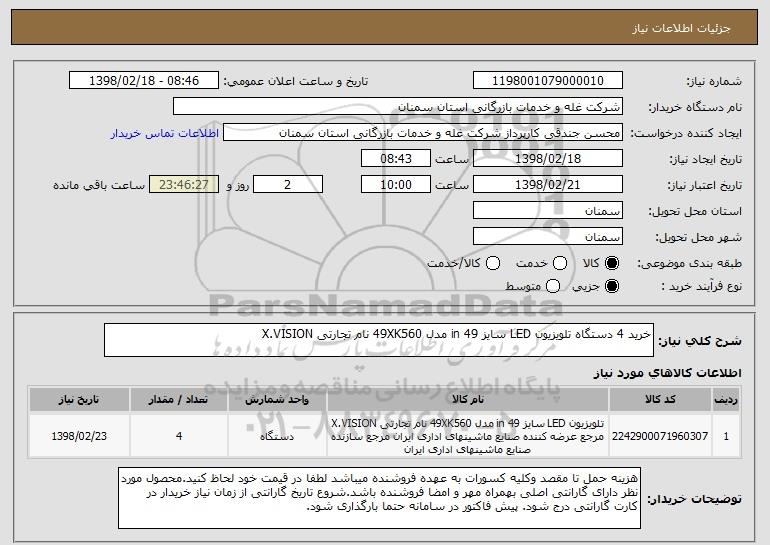This screenshot has height=545, width=770.
Task: Click the delivery city field سمنان
Action: pyautogui.click(x=548, y=237)
